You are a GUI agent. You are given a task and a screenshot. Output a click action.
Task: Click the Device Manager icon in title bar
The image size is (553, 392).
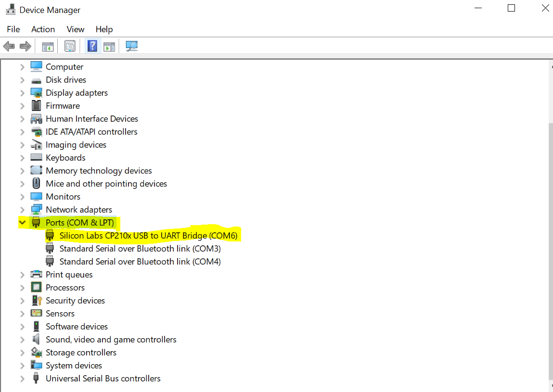[11, 9]
